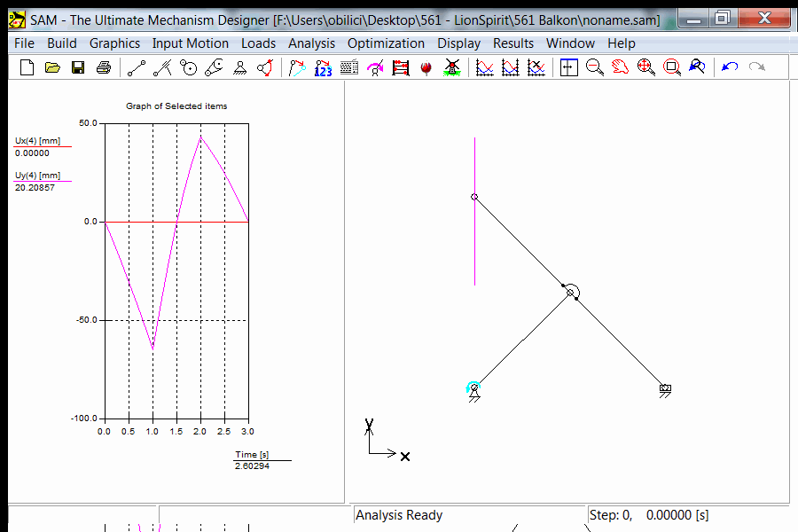Open a file with the folder icon

coord(52,67)
